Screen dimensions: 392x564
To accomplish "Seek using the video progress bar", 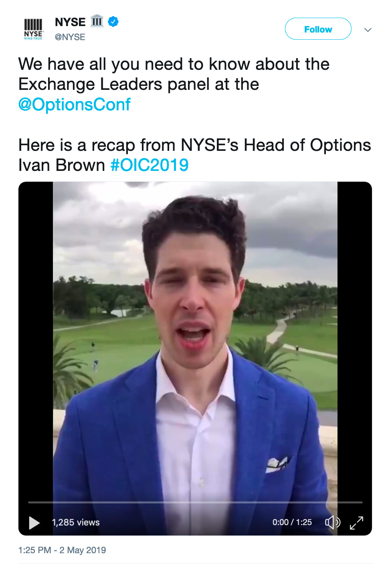I will [195, 502].
